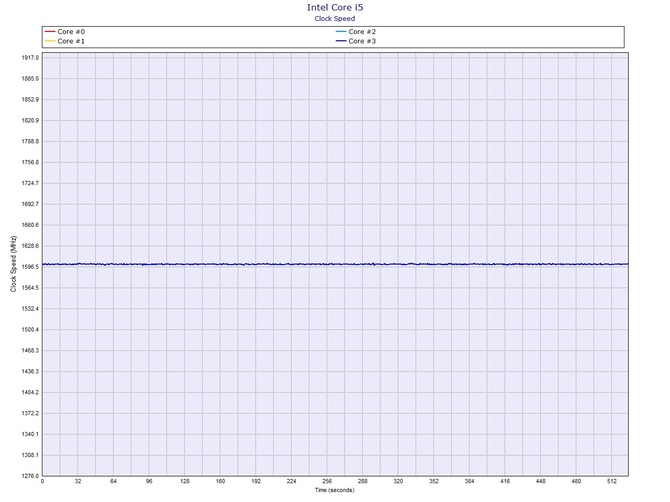Click the 1788.8 y-axis value
This screenshot has width=670, height=502.
(30, 141)
